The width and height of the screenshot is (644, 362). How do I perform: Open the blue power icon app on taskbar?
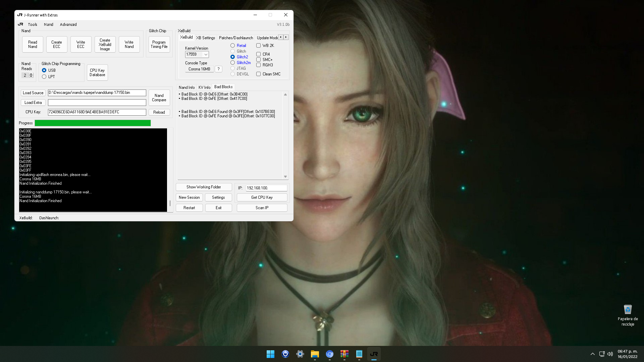coord(285,354)
